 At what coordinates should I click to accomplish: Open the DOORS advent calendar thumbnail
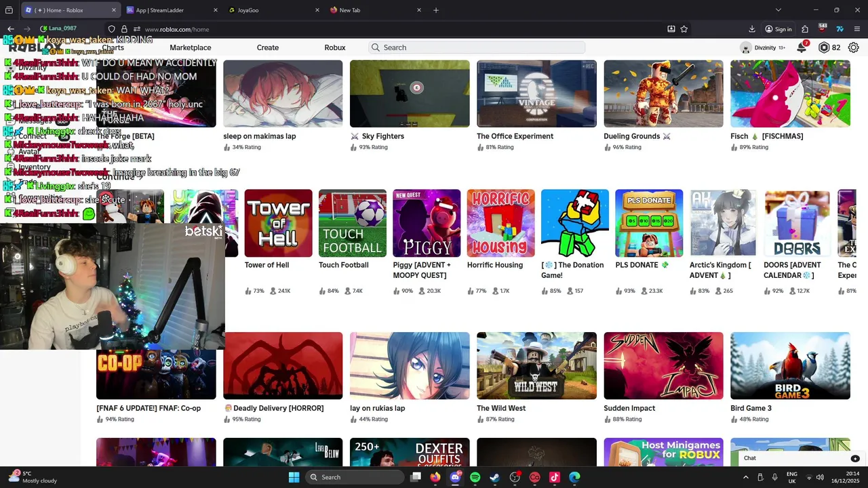(x=797, y=223)
